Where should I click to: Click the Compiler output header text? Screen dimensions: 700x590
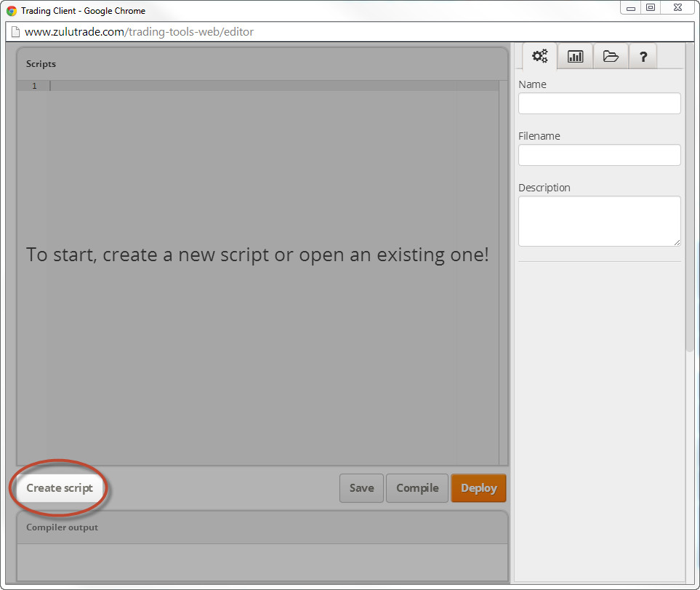(x=62, y=527)
